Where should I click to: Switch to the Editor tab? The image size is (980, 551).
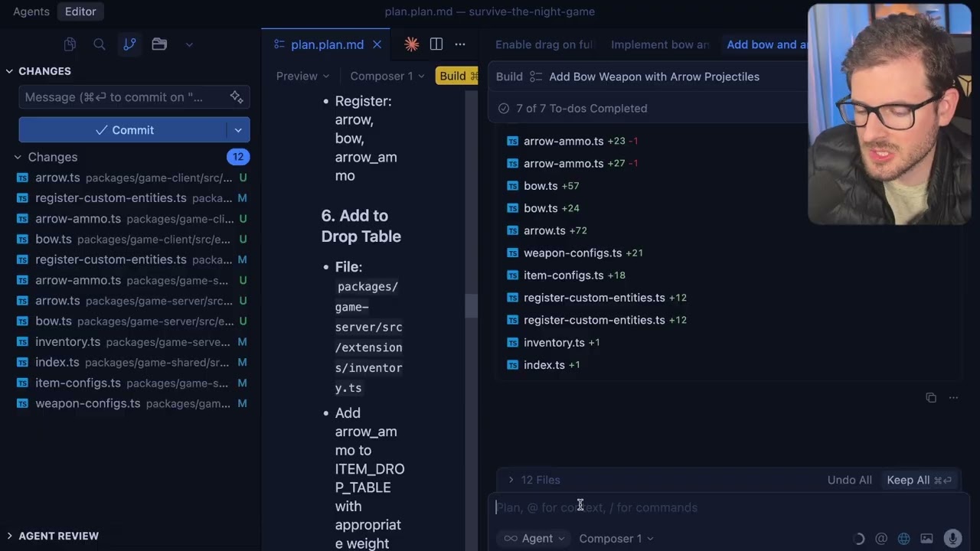pos(80,11)
